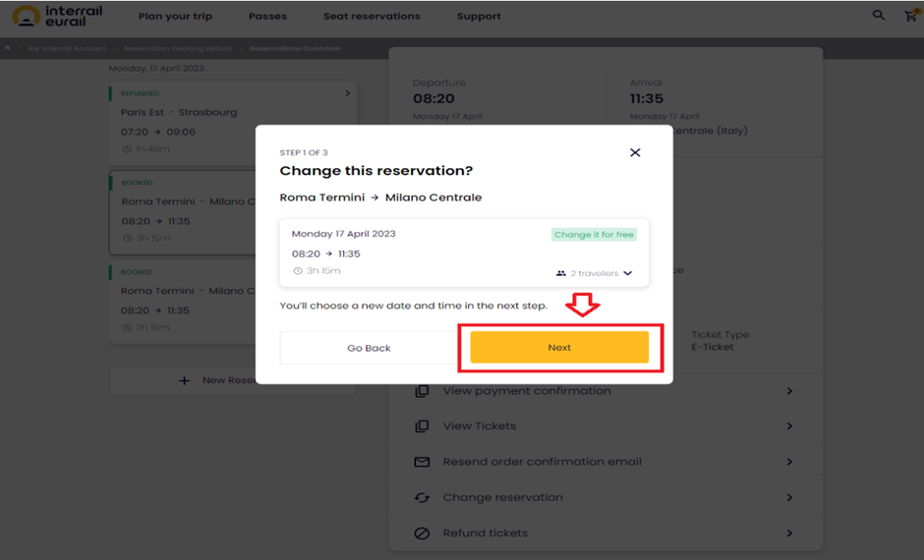Click the Interrail Eurail logo
924x560 pixels.
[x=57, y=17]
